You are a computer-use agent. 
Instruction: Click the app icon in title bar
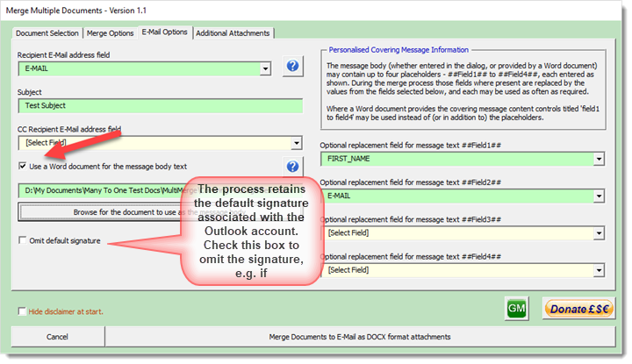[10, 11]
